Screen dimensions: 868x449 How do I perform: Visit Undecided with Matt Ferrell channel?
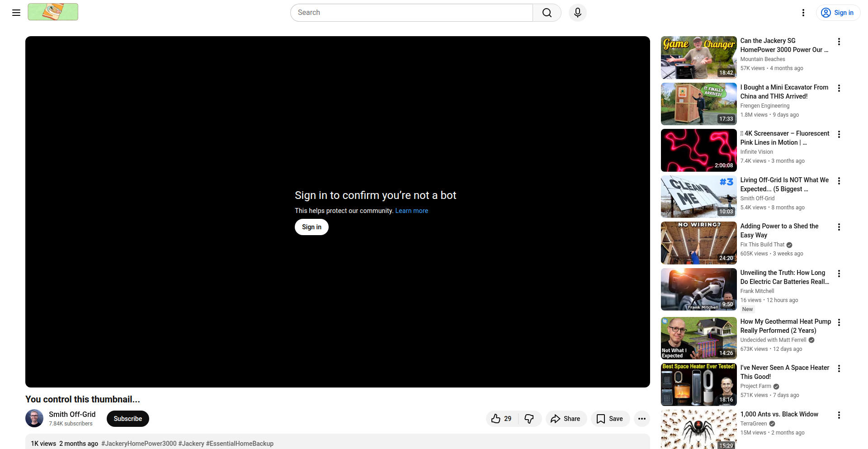pos(774,340)
